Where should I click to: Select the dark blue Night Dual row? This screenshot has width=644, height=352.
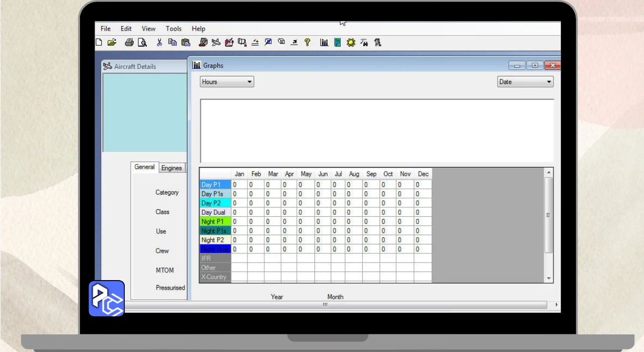point(215,249)
